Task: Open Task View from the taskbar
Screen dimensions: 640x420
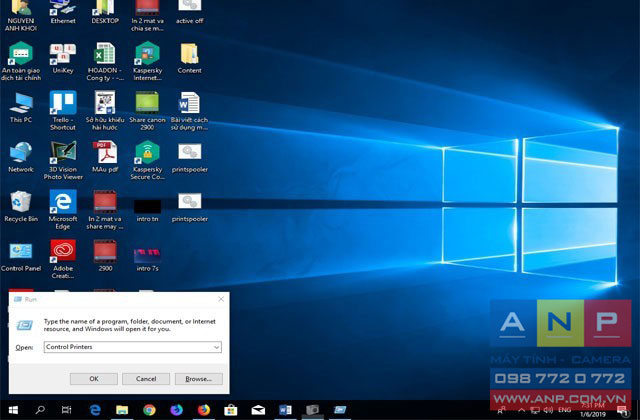Action: click(x=66, y=410)
